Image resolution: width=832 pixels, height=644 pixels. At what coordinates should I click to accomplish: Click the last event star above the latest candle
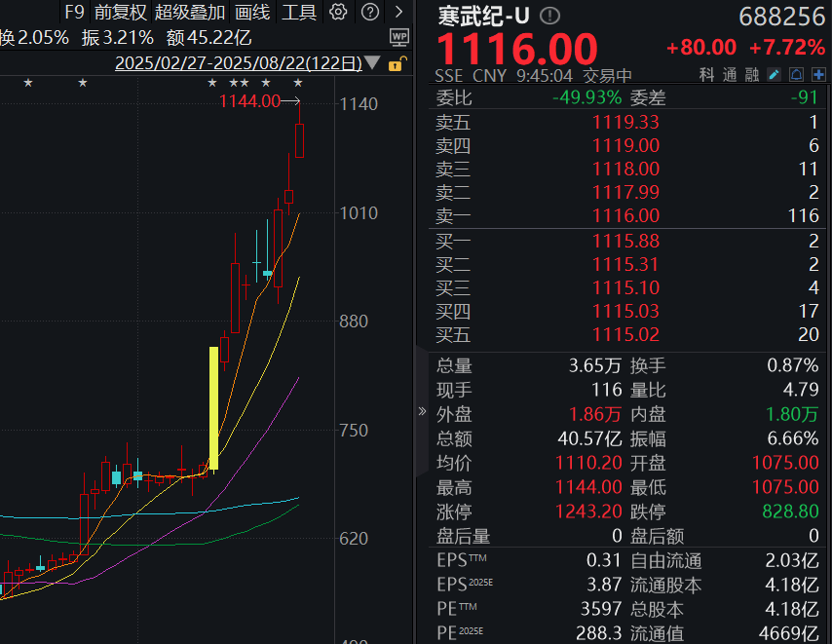coord(298,83)
